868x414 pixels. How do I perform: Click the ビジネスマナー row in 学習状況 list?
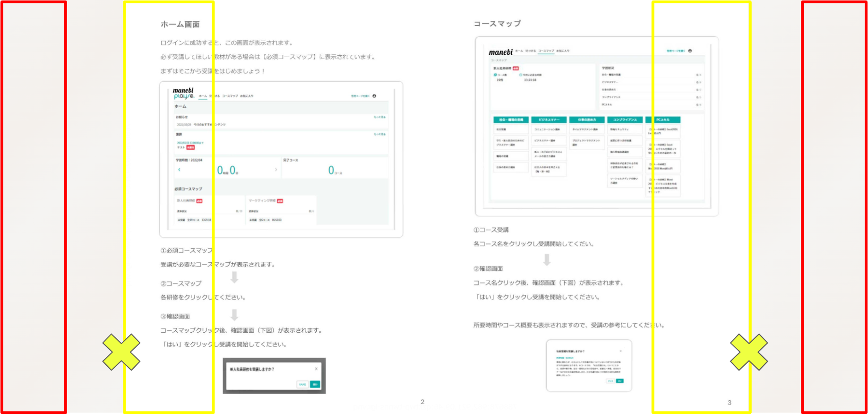click(652, 82)
